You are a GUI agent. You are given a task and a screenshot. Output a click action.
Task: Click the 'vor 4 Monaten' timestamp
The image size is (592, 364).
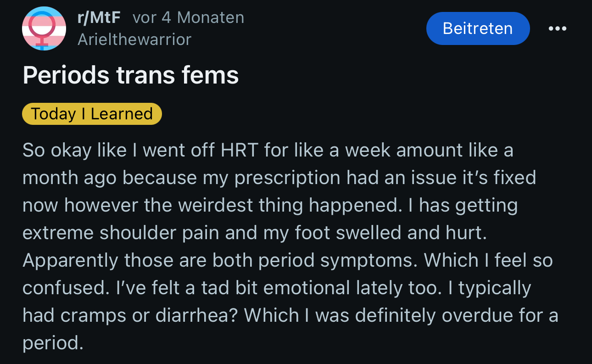(x=188, y=17)
